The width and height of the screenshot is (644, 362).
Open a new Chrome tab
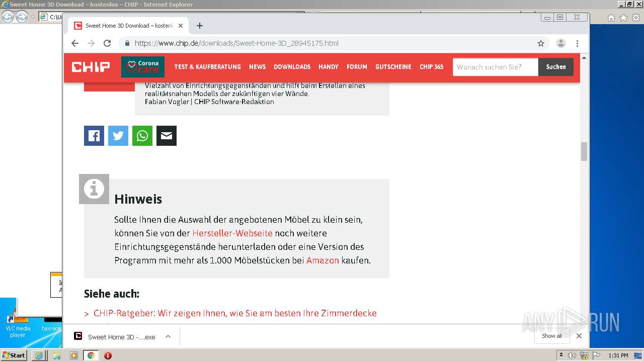pyautogui.click(x=200, y=26)
